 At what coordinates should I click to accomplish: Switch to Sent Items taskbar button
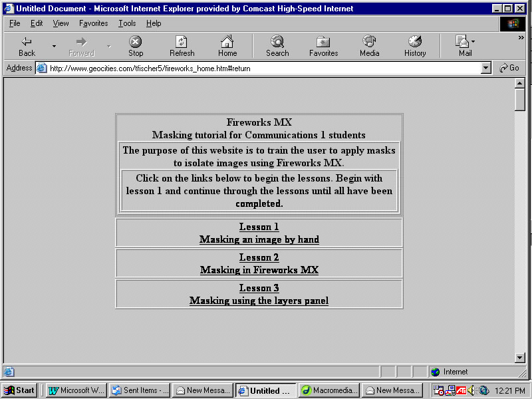point(140,390)
